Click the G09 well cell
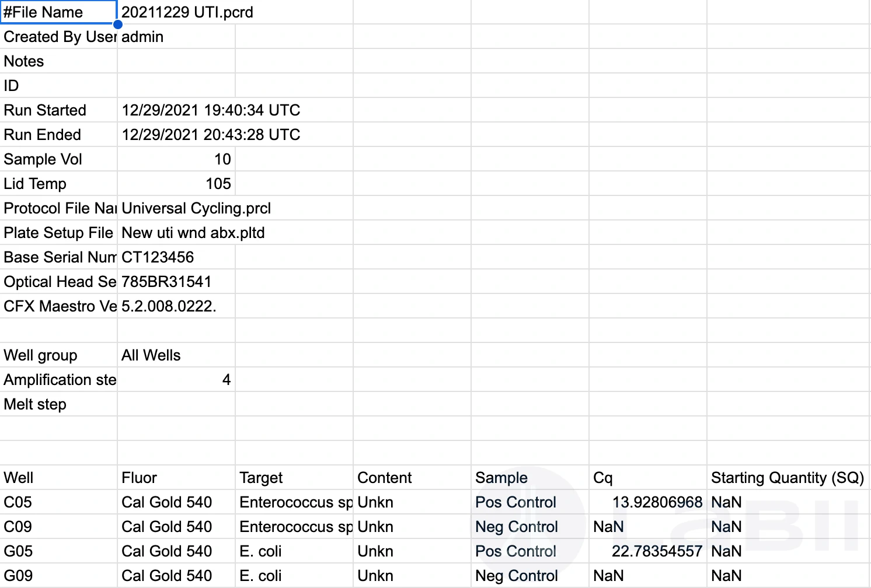871x588 pixels. click(58, 576)
